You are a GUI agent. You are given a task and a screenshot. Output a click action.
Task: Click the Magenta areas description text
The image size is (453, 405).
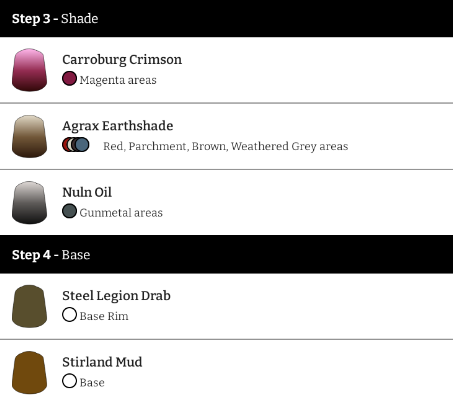tap(118, 80)
